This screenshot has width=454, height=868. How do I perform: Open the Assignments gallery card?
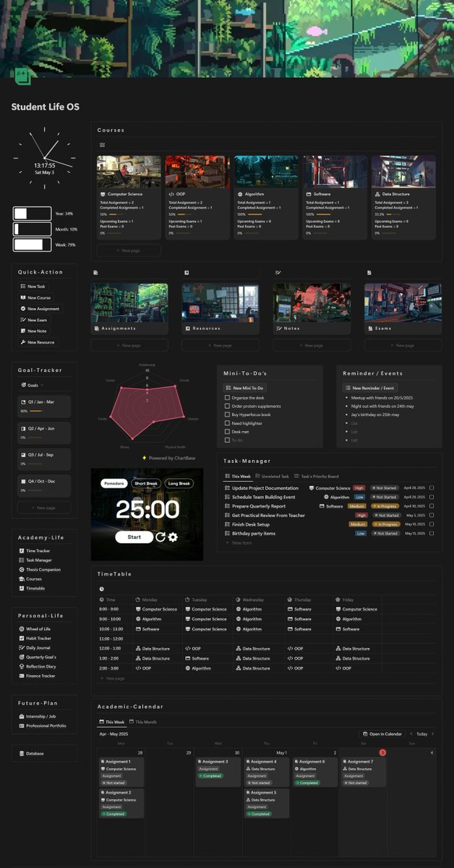pos(129,308)
